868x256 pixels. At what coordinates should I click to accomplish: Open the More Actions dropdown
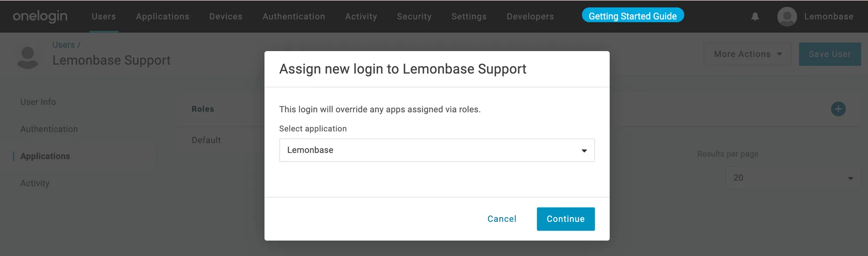tap(747, 54)
